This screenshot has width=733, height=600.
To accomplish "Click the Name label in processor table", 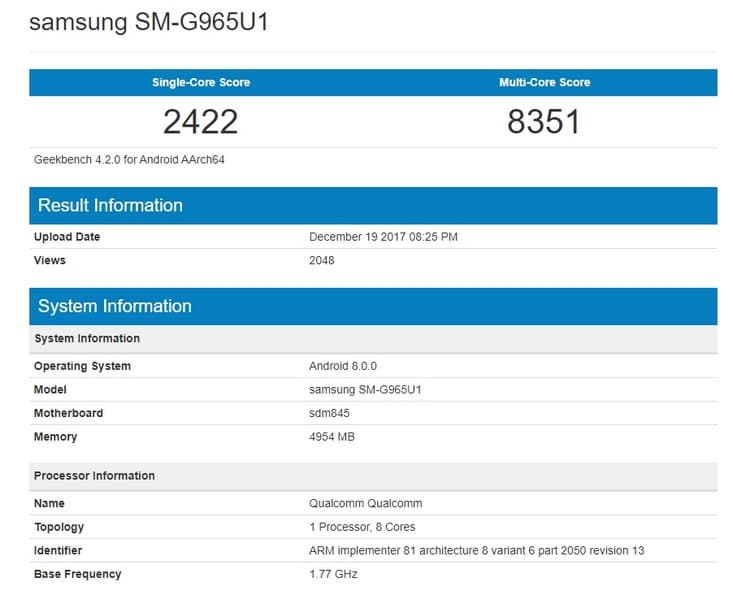I will click(x=49, y=504).
